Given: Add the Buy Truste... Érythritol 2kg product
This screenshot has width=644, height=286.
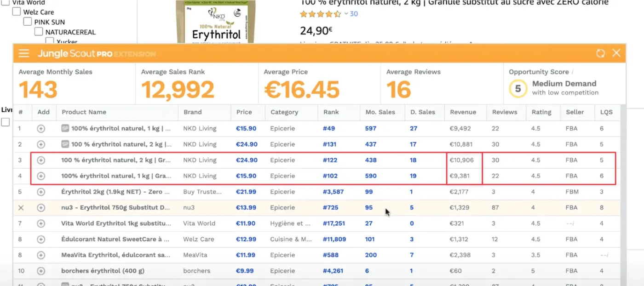Looking at the screenshot, I should click(41, 192).
